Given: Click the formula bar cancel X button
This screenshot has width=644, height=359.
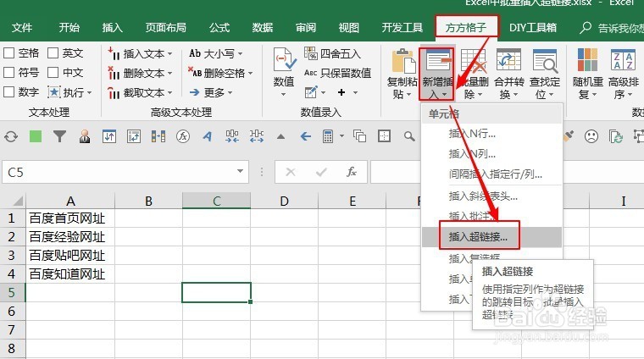Looking at the screenshot, I should click(x=291, y=172).
